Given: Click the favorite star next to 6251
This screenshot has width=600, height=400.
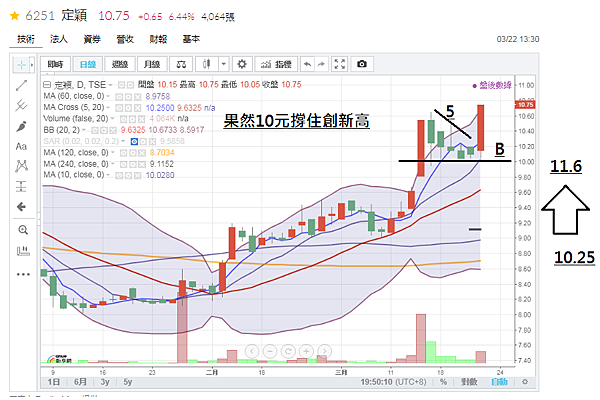Looking at the screenshot, I should click(15, 16).
